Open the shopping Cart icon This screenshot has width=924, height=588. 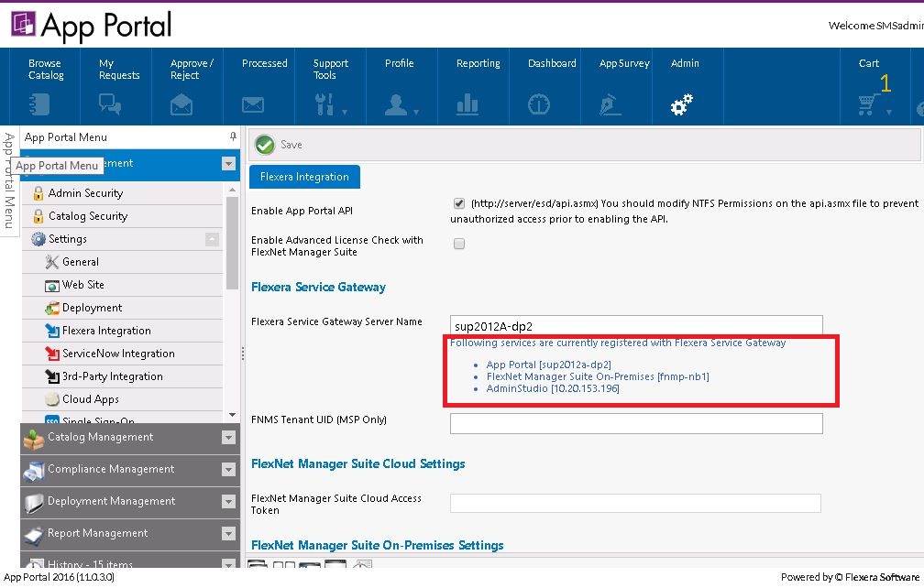tap(867, 104)
